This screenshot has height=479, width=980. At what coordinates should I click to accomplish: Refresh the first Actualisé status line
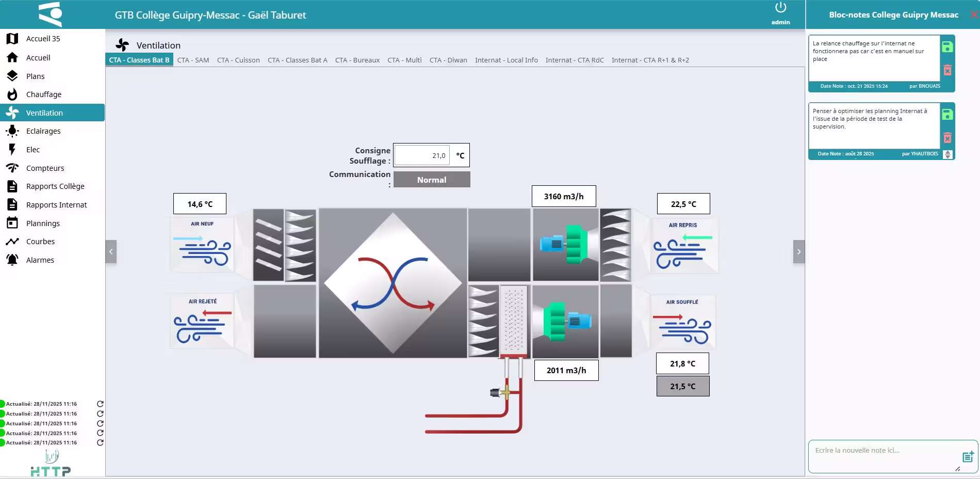(100, 404)
